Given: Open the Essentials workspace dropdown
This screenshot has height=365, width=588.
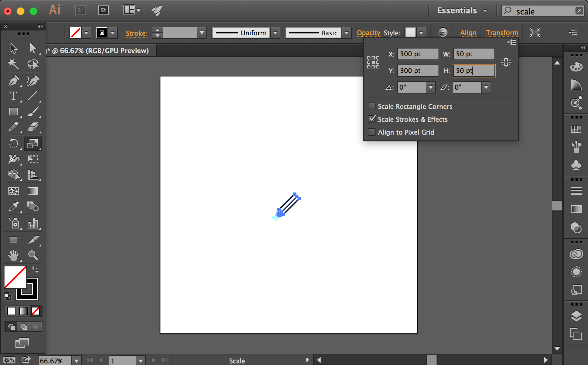Looking at the screenshot, I should (462, 11).
